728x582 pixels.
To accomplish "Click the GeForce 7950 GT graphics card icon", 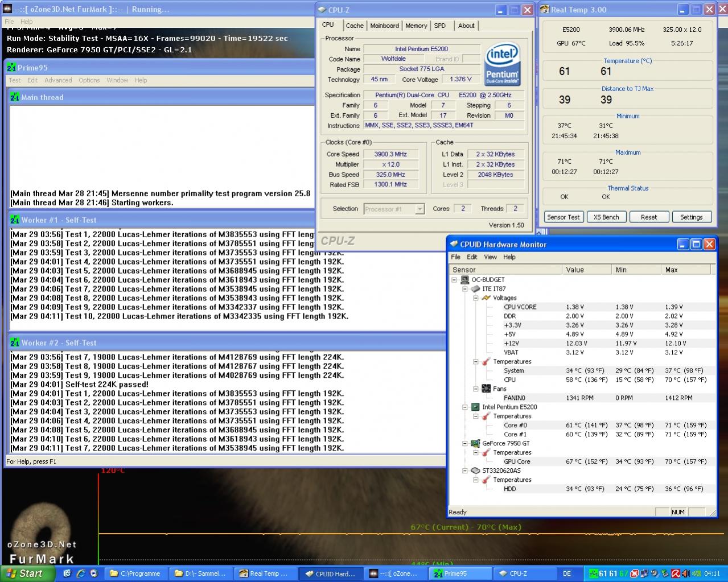I will click(x=475, y=443).
